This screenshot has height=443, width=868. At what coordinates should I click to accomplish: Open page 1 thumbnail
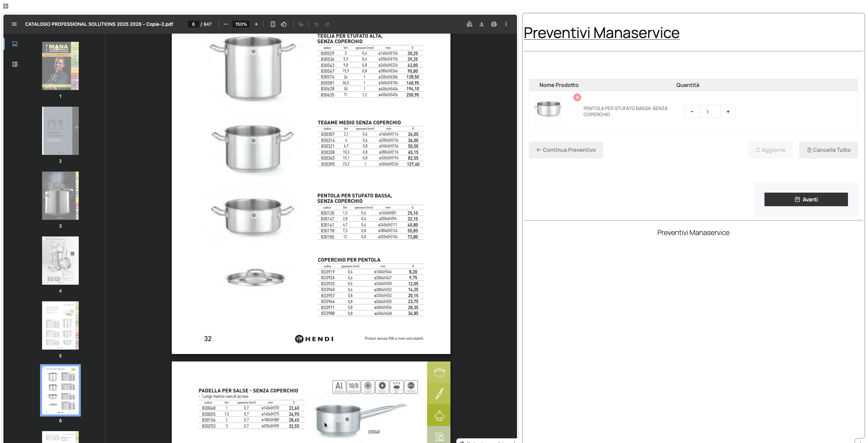pyautogui.click(x=60, y=66)
